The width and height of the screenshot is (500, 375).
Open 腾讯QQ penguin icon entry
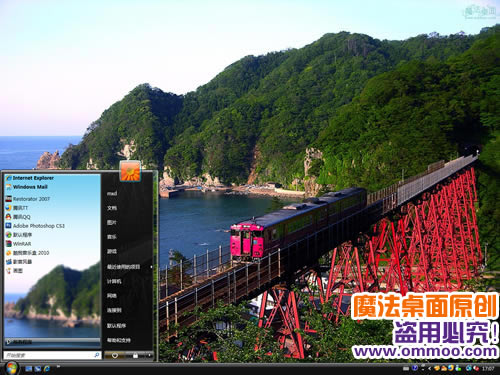click(18, 217)
